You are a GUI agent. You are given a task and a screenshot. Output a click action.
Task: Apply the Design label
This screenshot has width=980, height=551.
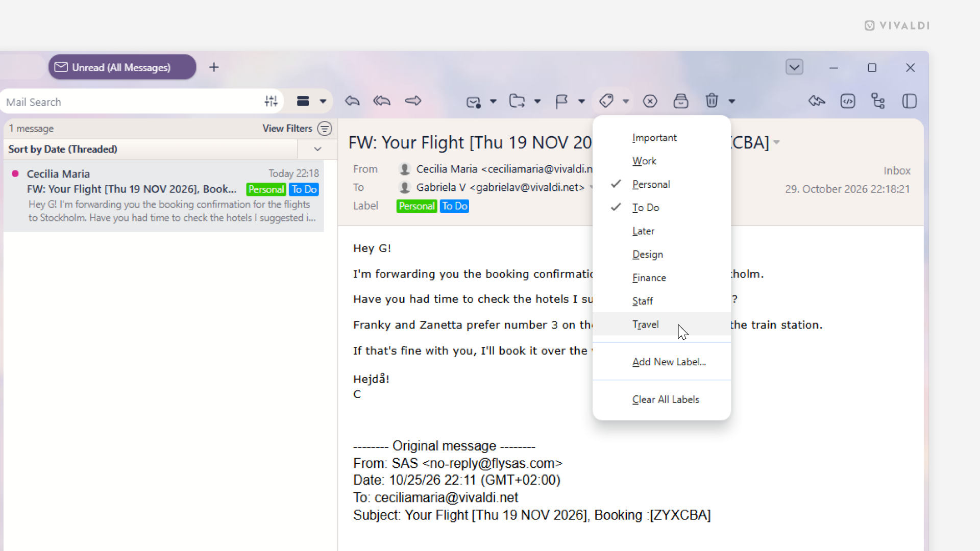[661, 254]
